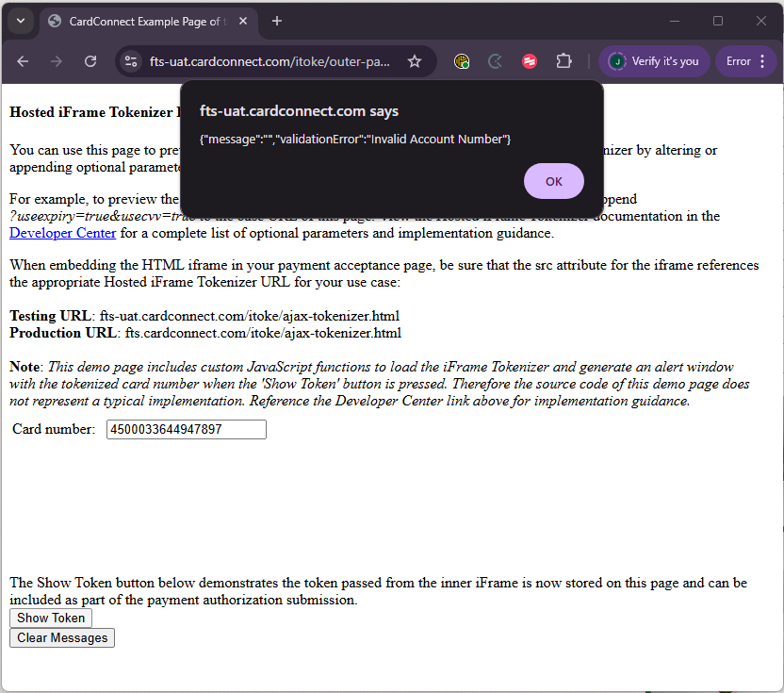The height and width of the screenshot is (693, 784).
Task: Open the tab search dropdown arrow
Action: tap(21, 21)
